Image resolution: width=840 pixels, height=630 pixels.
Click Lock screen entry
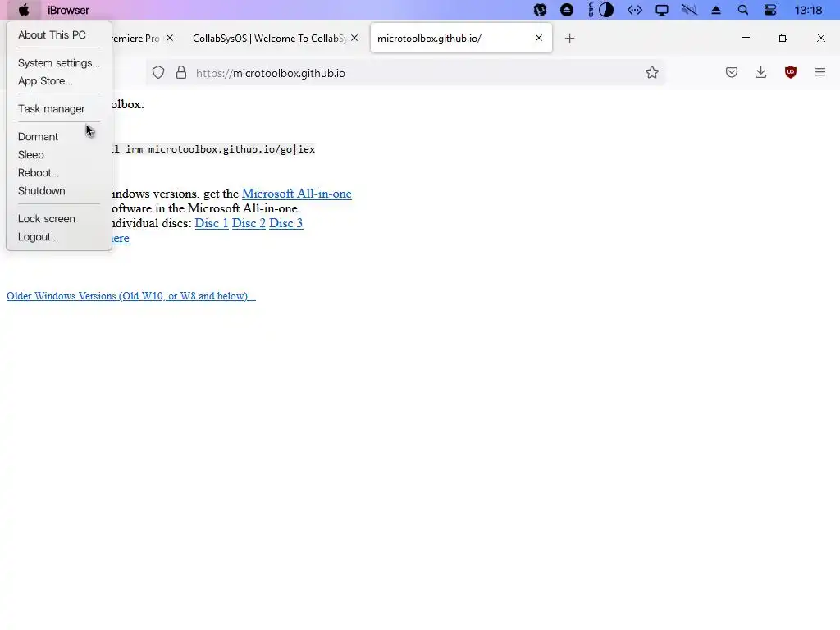[47, 218]
